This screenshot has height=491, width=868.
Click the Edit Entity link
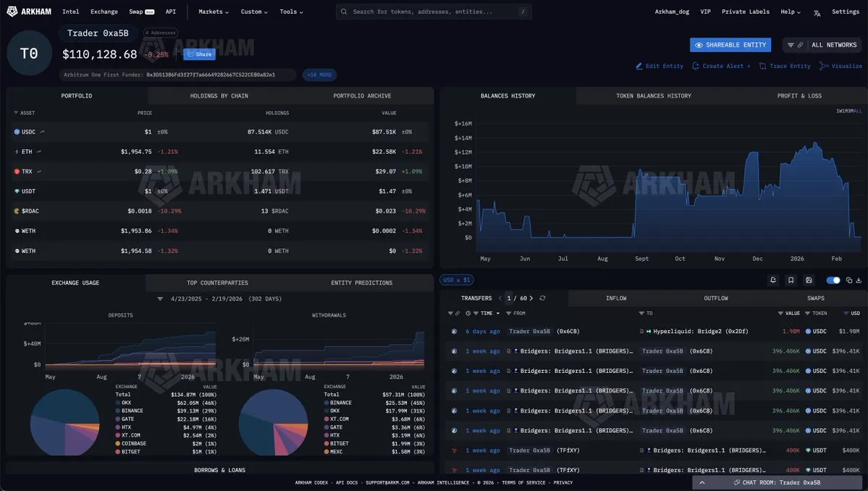[660, 66]
